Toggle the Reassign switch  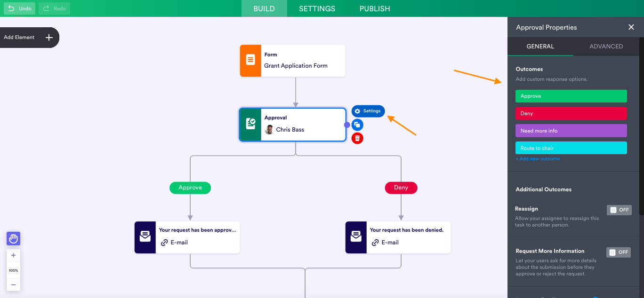[x=619, y=210]
